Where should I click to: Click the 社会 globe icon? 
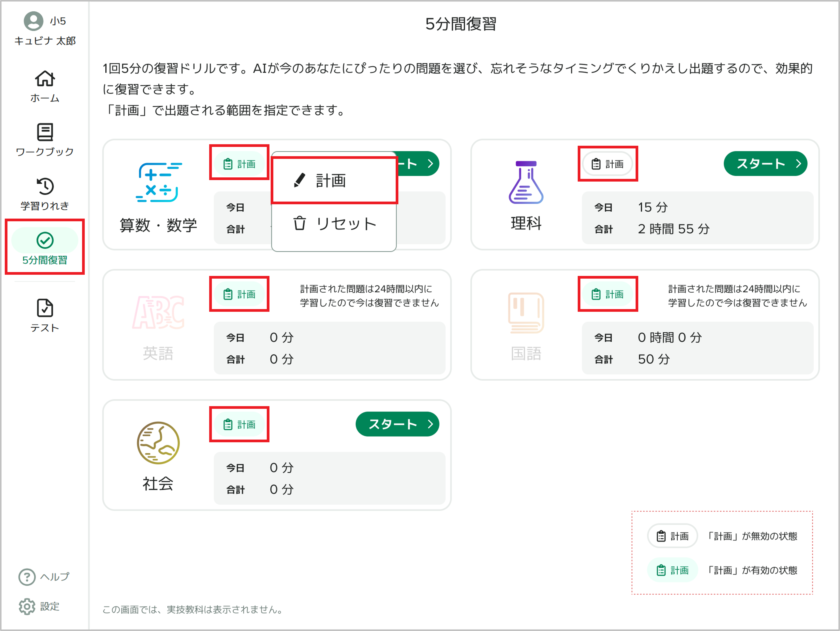click(x=158, y=443)
